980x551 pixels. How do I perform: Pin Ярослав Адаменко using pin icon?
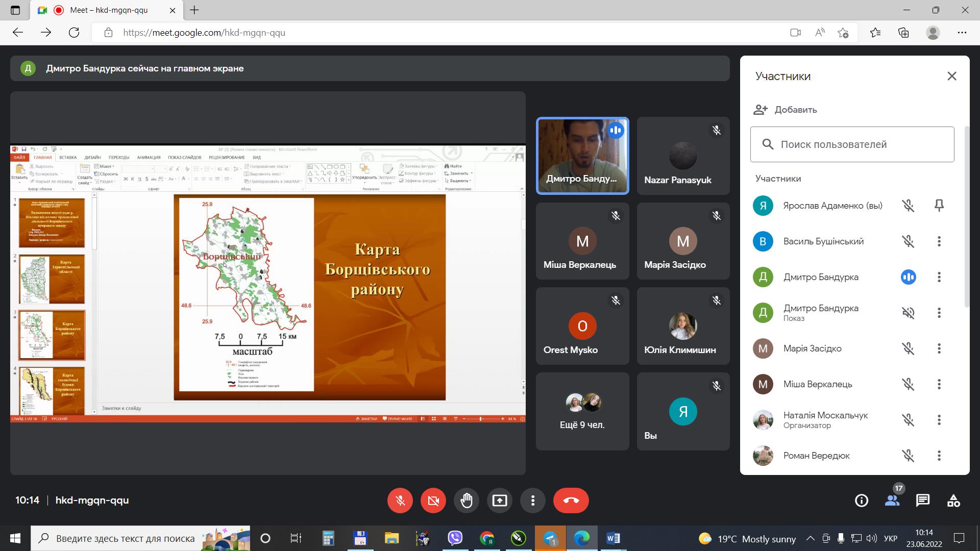(x=939, y=206)
